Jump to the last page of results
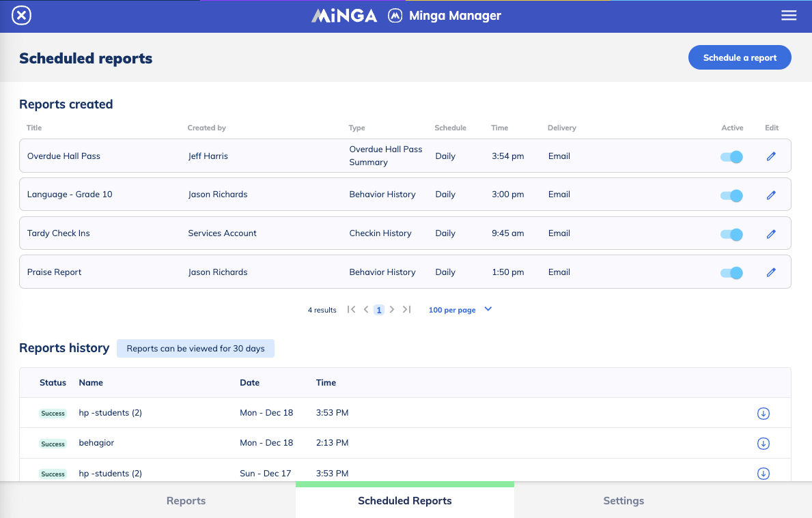The height and width of the screenshot is (518, 812). (406, 309)
